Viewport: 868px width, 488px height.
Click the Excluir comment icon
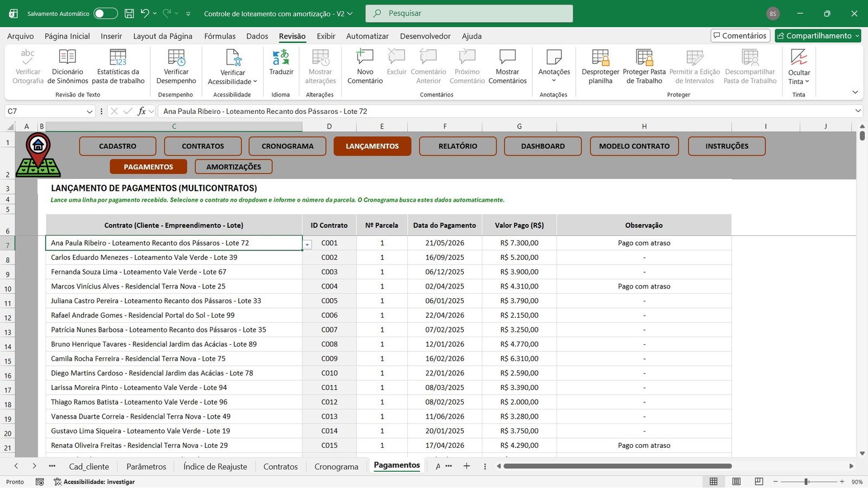[x=397, y=56]
